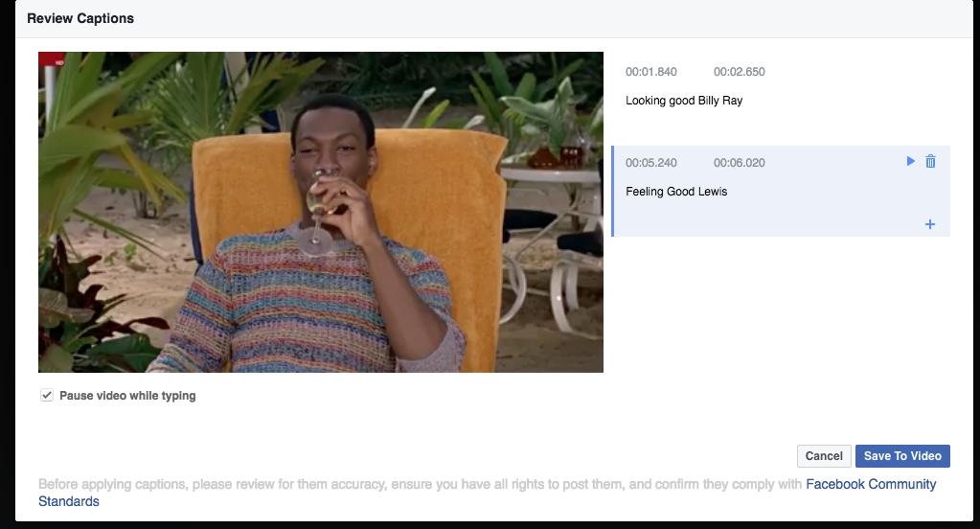Edit caption text Looking good Billy Ray
Viewport: 980px width, 529px height.
[x=684, y=101]
